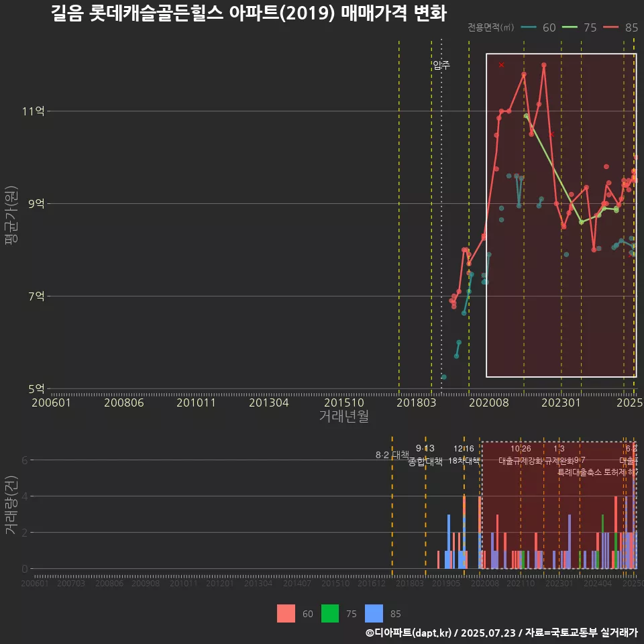Click 201407 on the volume chart x-axis
Viewport: 644px width, 644px height.
coord(297,583)
